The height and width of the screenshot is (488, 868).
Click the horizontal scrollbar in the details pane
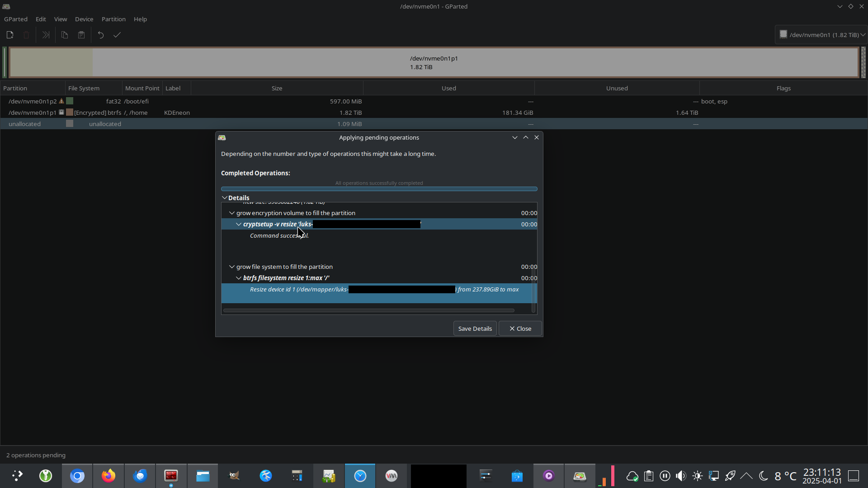(368, 310)
